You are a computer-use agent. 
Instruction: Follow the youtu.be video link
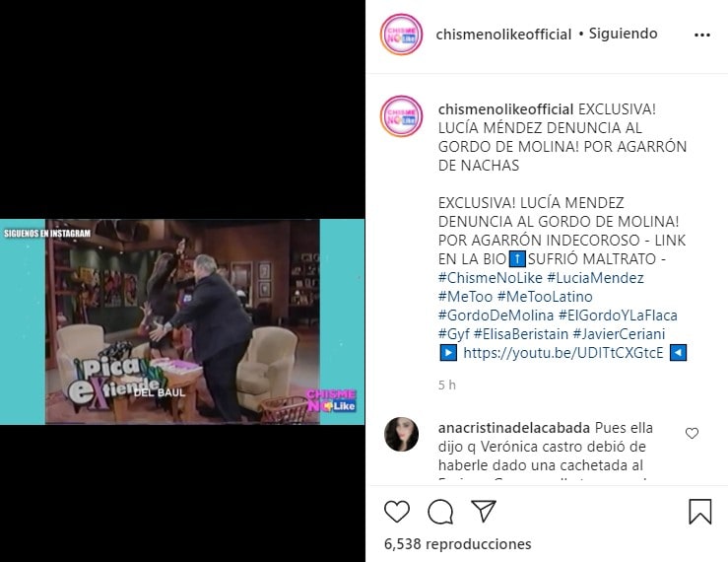(563, 353)
